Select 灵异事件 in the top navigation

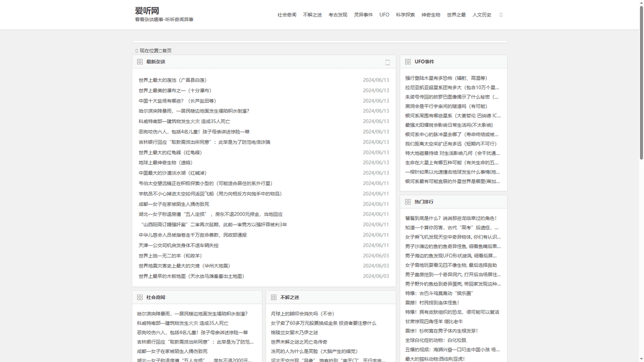click(x=363, y=15)
